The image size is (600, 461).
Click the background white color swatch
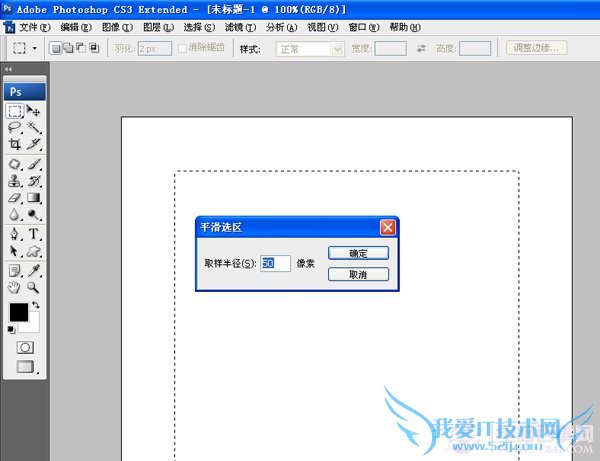[33, 325]
